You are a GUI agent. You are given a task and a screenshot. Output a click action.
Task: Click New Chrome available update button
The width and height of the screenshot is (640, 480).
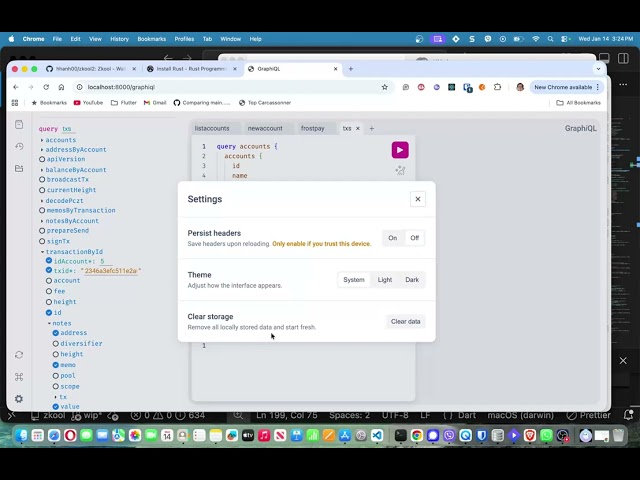point(566,87)
